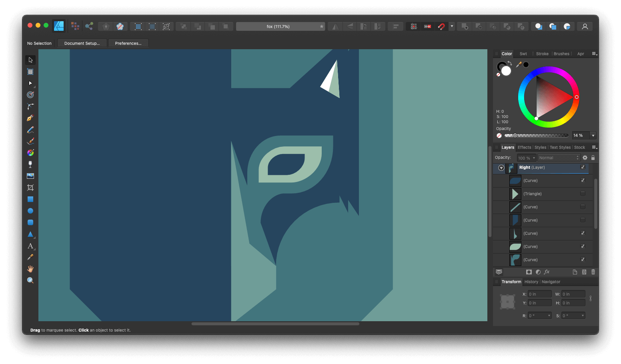Image resolution: width=621 pixels, height=364 pixels.
Task: Collapse the Right layer group
Action: pos(501,168)
